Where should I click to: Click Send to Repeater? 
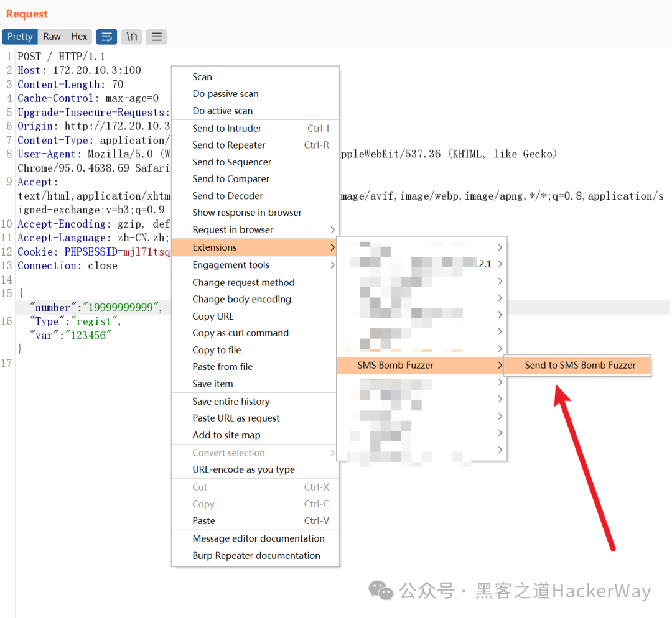click(256, 145)
